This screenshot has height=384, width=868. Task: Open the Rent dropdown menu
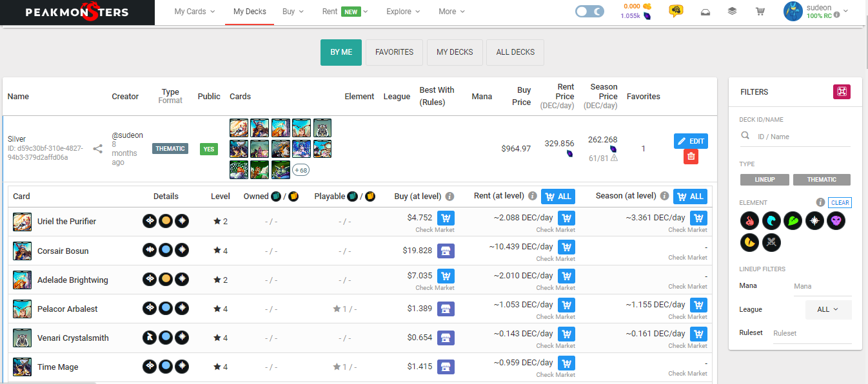point(345,12)
